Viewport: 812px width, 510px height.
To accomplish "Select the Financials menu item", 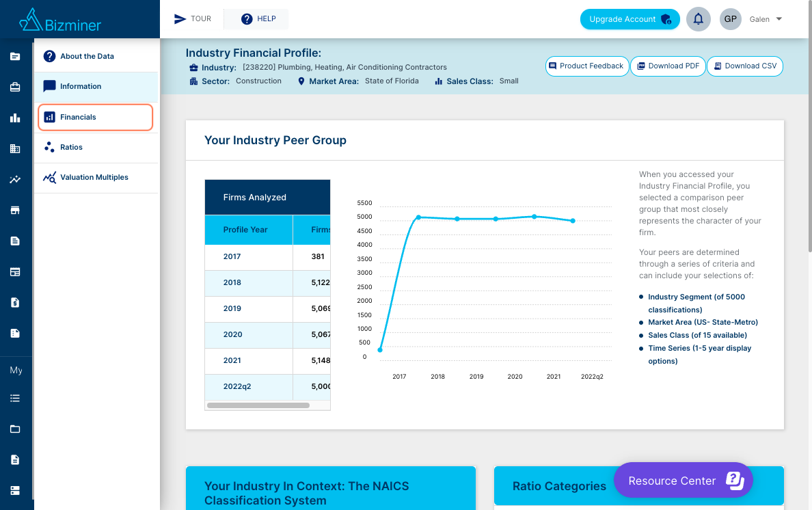I will pyautogui.click(x=95, y=117).
